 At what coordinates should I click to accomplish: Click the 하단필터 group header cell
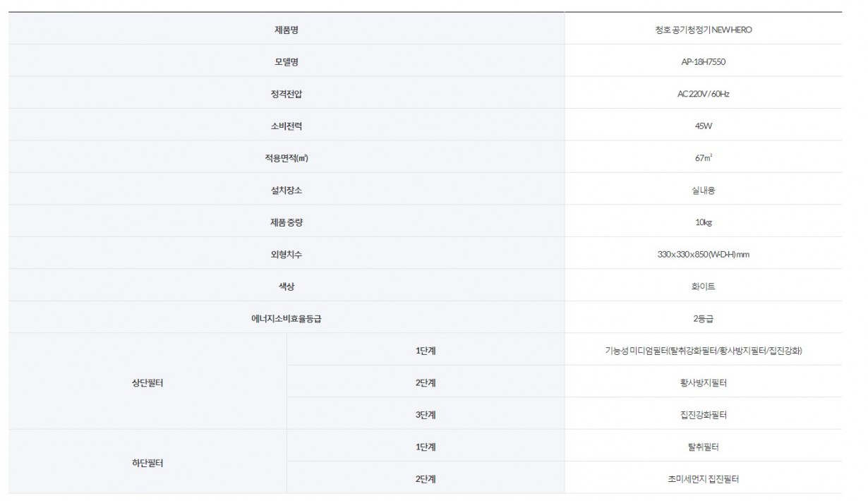pyautogui.click(x=147, y=463)
